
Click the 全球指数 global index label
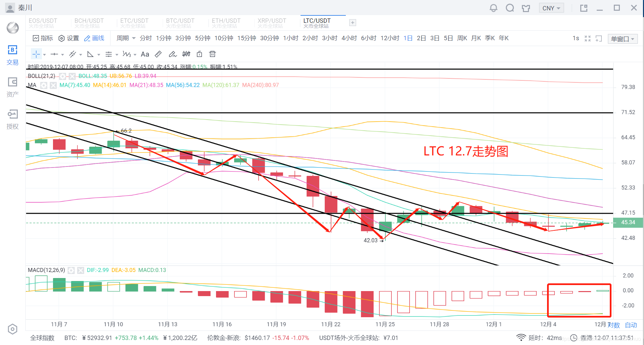42,338
